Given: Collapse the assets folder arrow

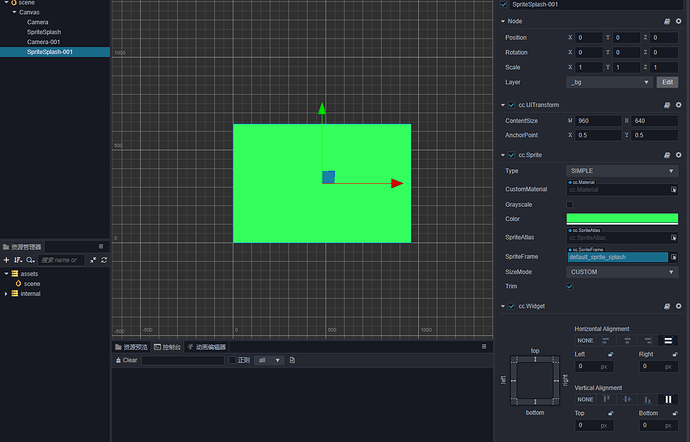Looking at the screenshot, I should (7, 274).
